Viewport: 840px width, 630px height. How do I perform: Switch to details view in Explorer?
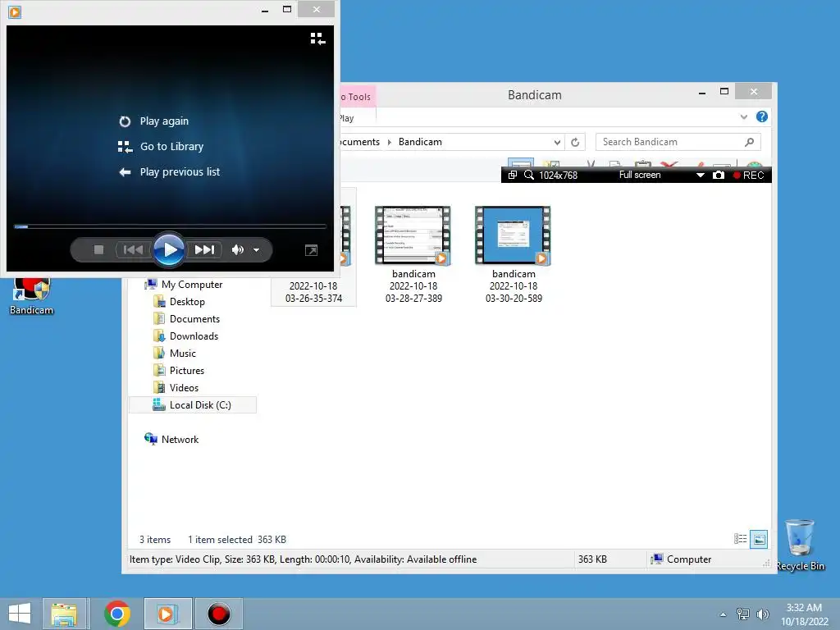click(741, 539)
